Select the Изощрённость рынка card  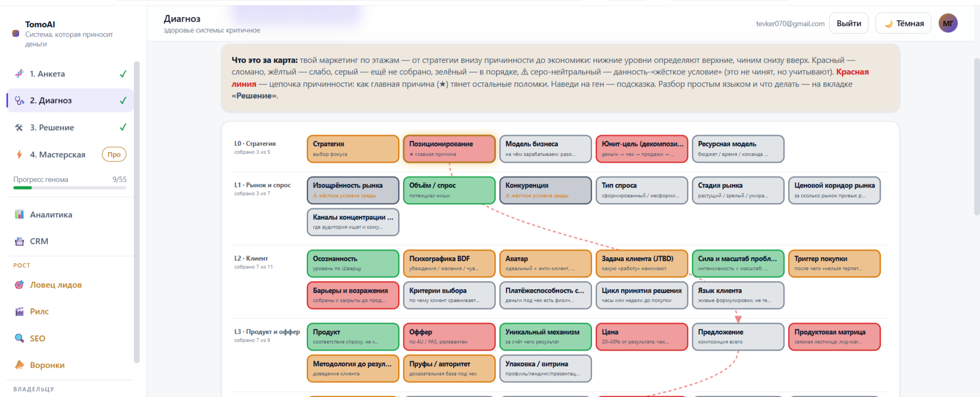click(x=353, y=190)
